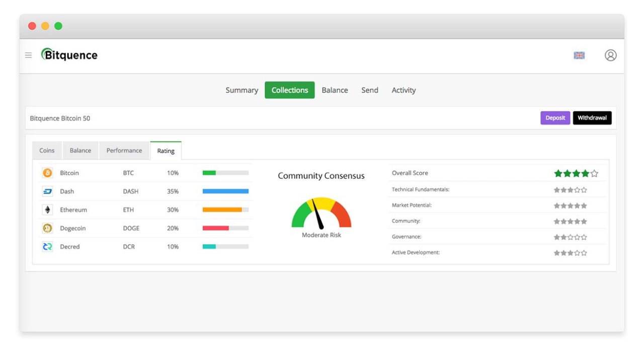
Task: Click the Community star rating
Action: point(571,221)
